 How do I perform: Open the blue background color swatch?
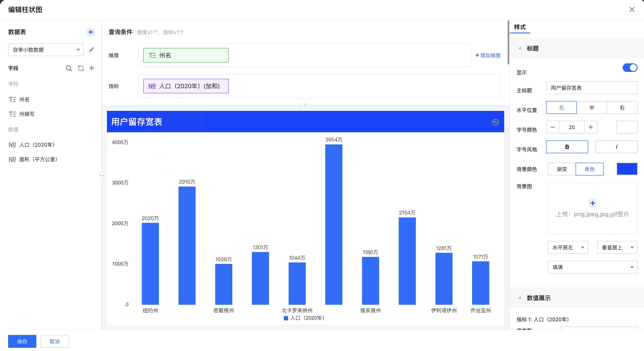pyautogui.click(x=627, y=169)
